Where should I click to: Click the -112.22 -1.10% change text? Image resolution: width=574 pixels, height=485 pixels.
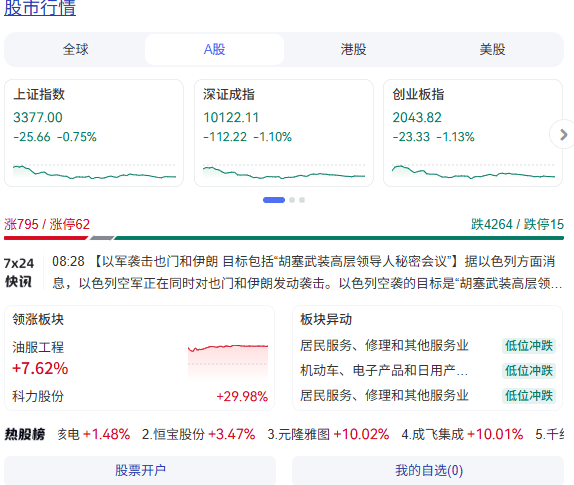click(247, 137)
